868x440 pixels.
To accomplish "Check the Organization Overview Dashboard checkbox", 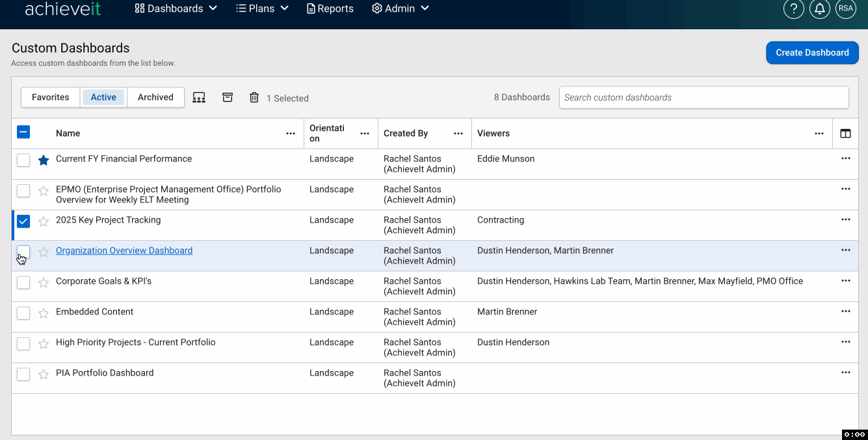I will click(23, 252).
